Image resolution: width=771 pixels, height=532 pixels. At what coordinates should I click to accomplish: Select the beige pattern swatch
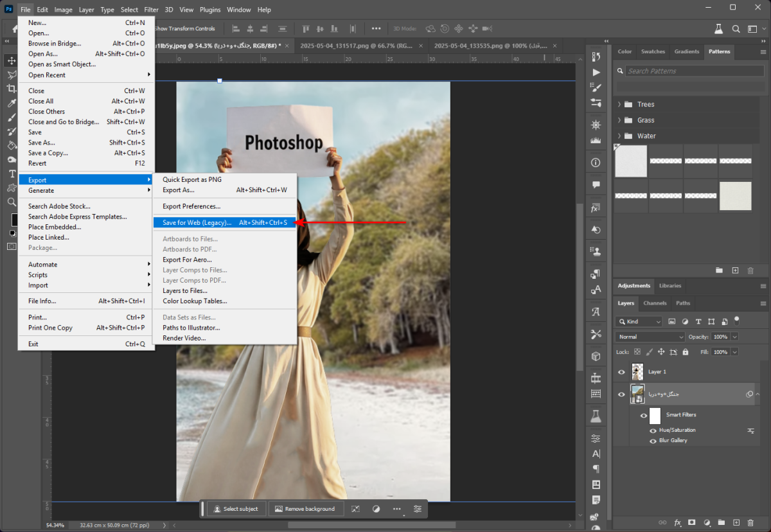[x=735, y=196]
